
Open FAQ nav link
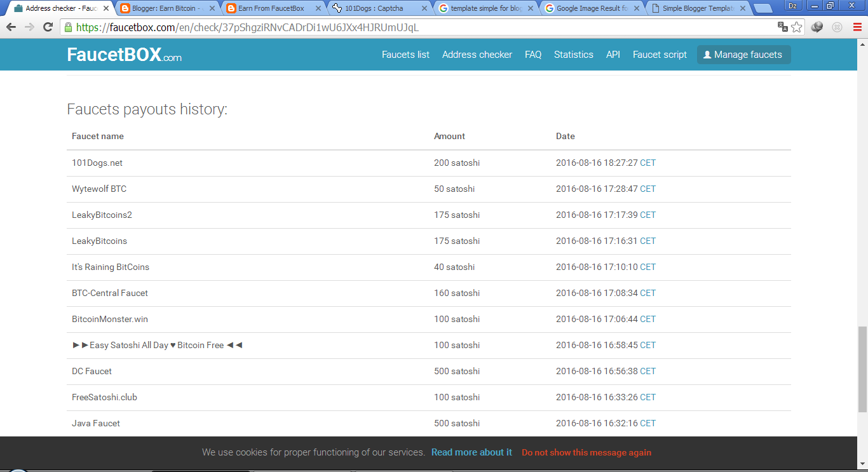533,55
